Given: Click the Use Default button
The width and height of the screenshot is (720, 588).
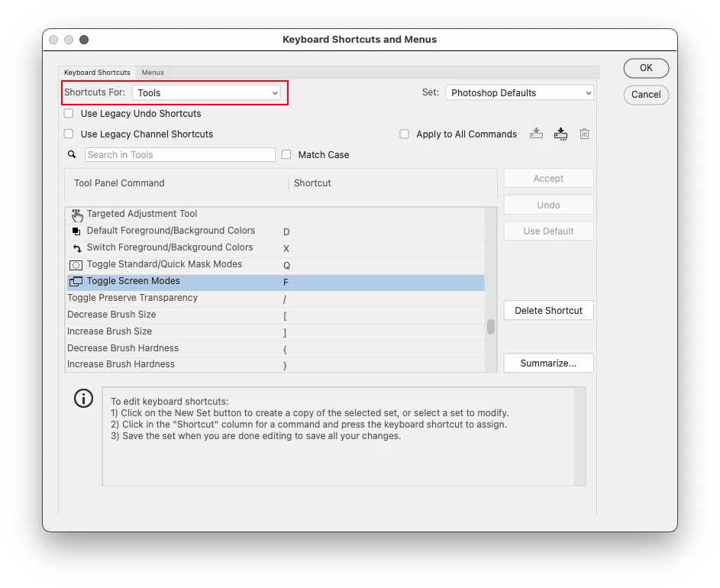Looking at the screenshot, I should click(x=548, y=231).
